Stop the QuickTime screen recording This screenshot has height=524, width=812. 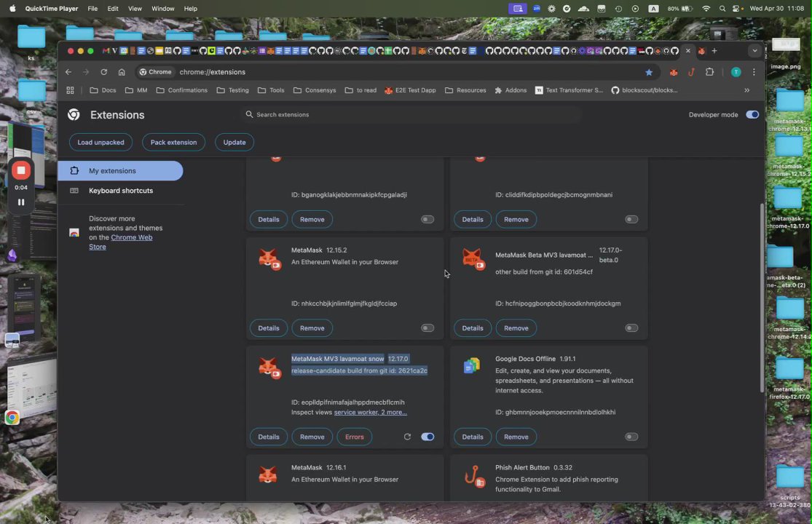point(20,170)
